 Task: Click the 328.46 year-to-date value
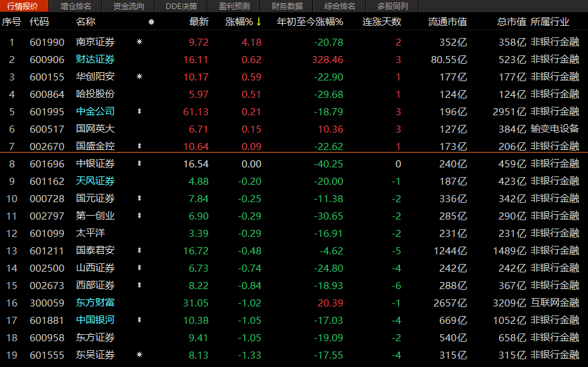point(327,60)
